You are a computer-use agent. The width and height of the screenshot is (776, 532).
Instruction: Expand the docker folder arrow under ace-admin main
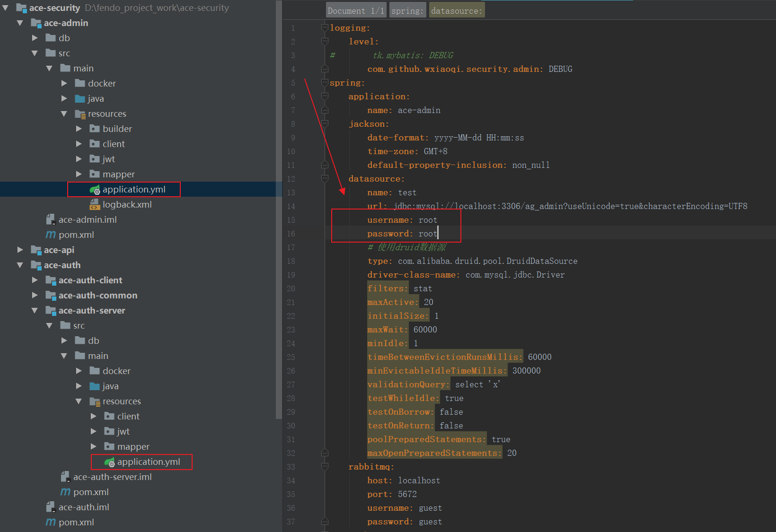coord(64,83)
